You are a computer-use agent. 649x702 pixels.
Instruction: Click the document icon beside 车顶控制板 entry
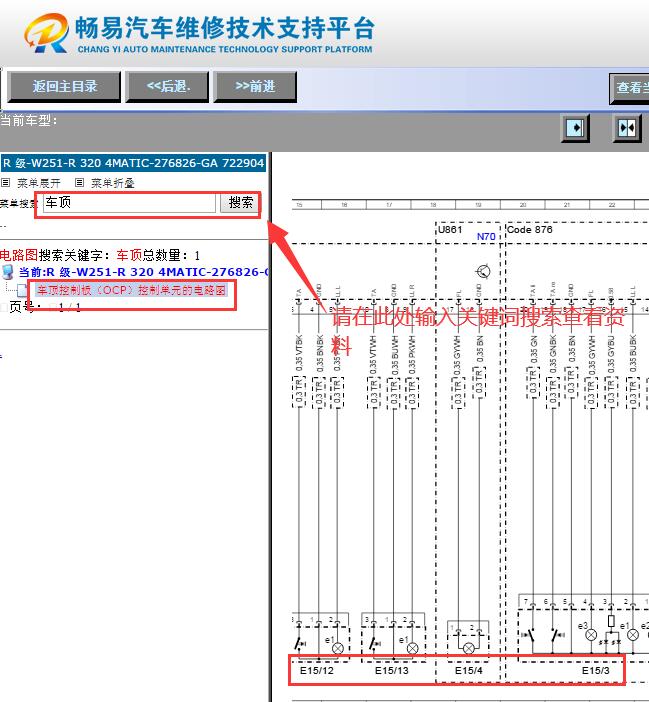(22, 290)
